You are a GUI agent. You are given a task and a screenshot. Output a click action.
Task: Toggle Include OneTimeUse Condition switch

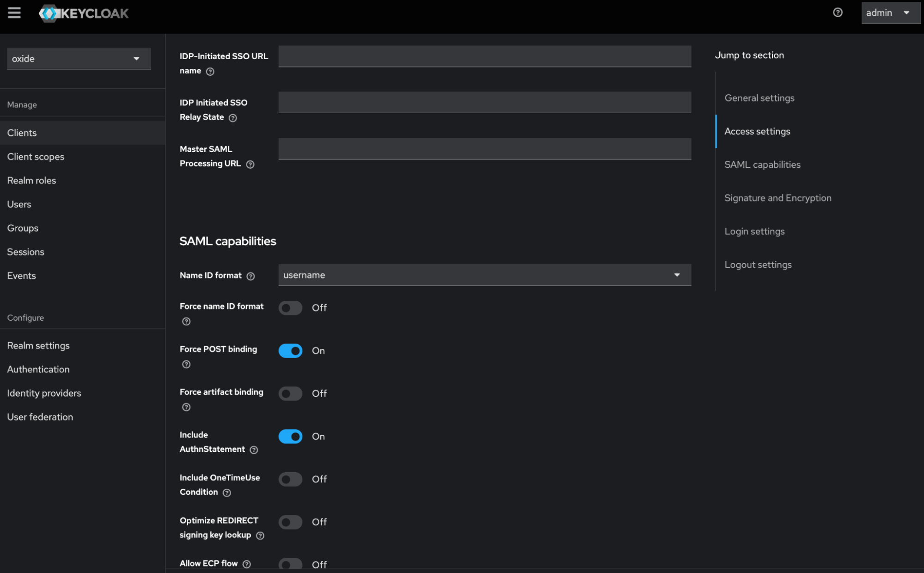pyautogui.click(x=289, y=479)
